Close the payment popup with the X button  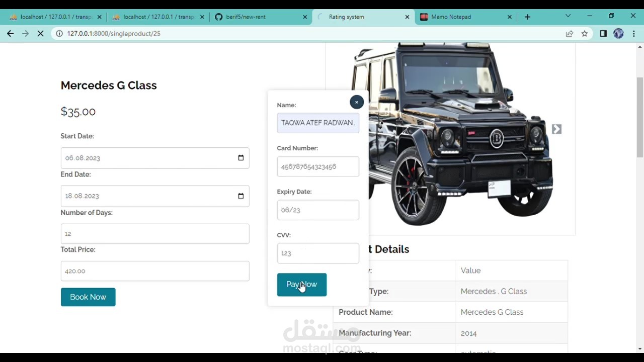coord(356,102)
